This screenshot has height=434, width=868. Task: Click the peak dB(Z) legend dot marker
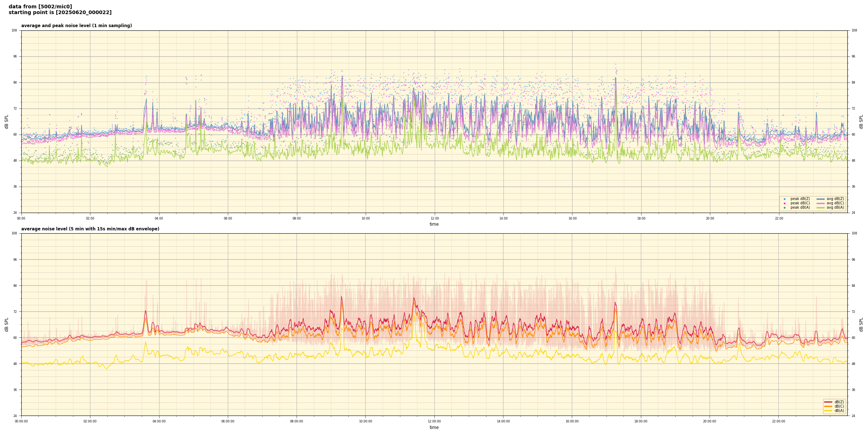point(784,199)
